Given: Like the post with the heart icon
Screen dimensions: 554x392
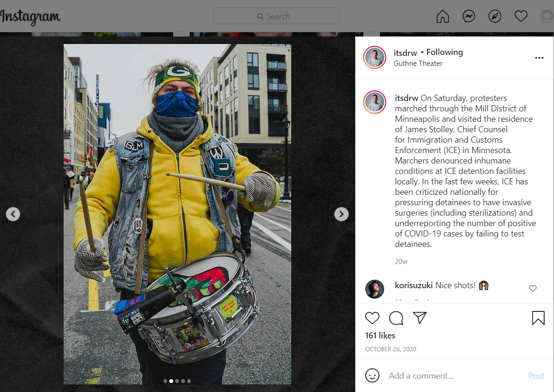Looking at the screenshot, I should coord(372,318).
